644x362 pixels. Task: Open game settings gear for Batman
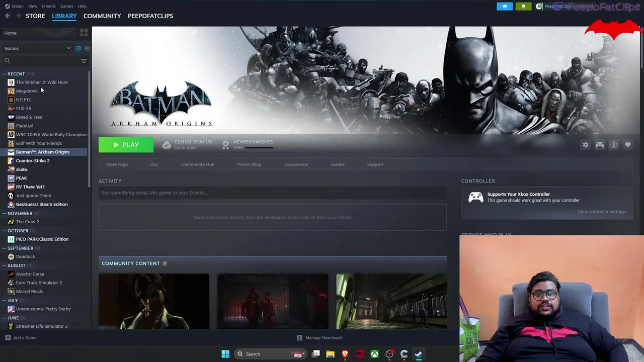pos(586,145)
